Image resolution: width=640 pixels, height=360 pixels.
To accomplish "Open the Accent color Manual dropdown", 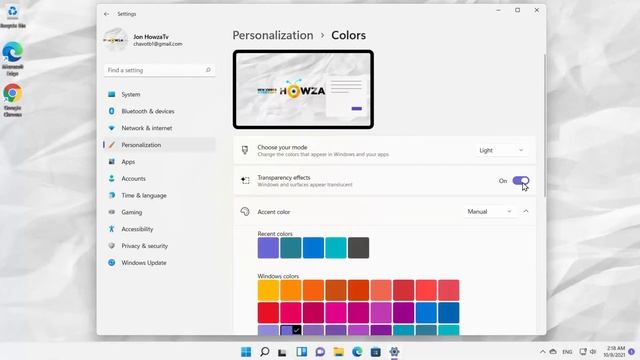I will [x=489, y=211].
